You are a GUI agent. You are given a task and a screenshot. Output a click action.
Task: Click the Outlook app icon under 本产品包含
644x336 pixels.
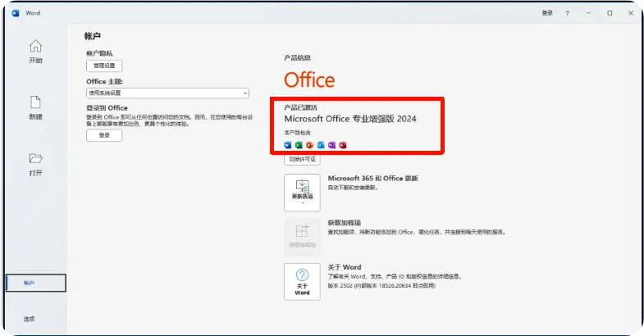(x=321, y=145)
